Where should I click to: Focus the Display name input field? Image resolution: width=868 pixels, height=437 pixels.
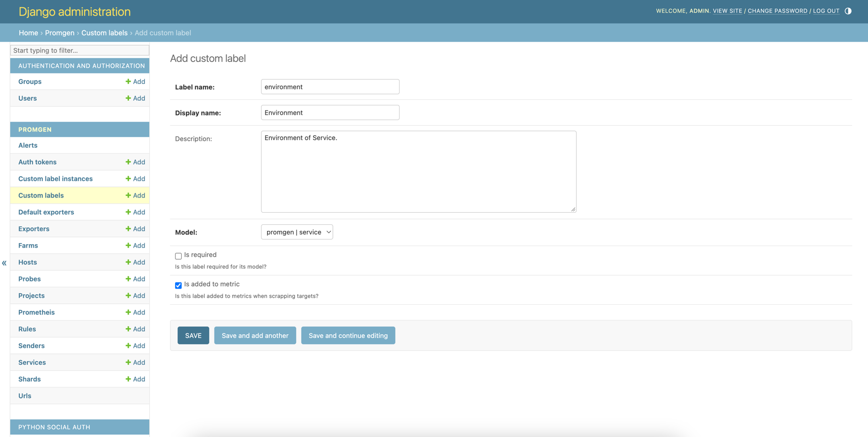[x=330, y=112]
